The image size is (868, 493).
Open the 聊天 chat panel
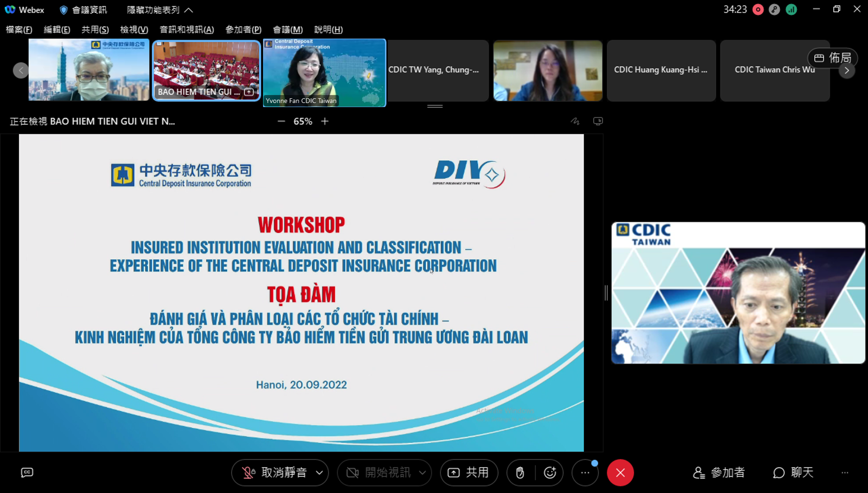(x=794, y=472)
